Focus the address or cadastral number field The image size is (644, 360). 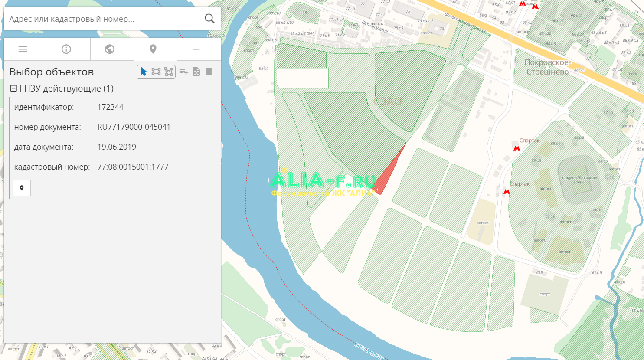click(x=104, y=19)
